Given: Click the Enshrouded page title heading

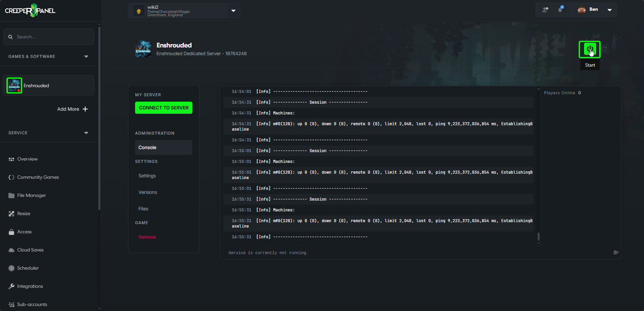Looking at the screenshot, I should (174, 45).
